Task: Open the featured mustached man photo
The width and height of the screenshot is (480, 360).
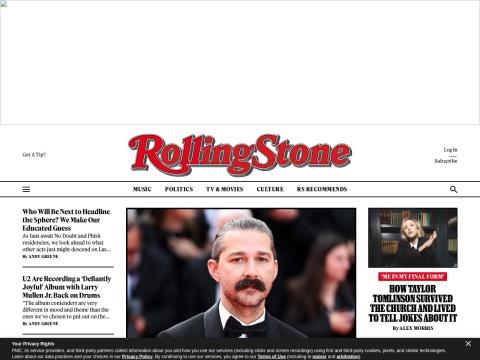Action: (241, 273)
